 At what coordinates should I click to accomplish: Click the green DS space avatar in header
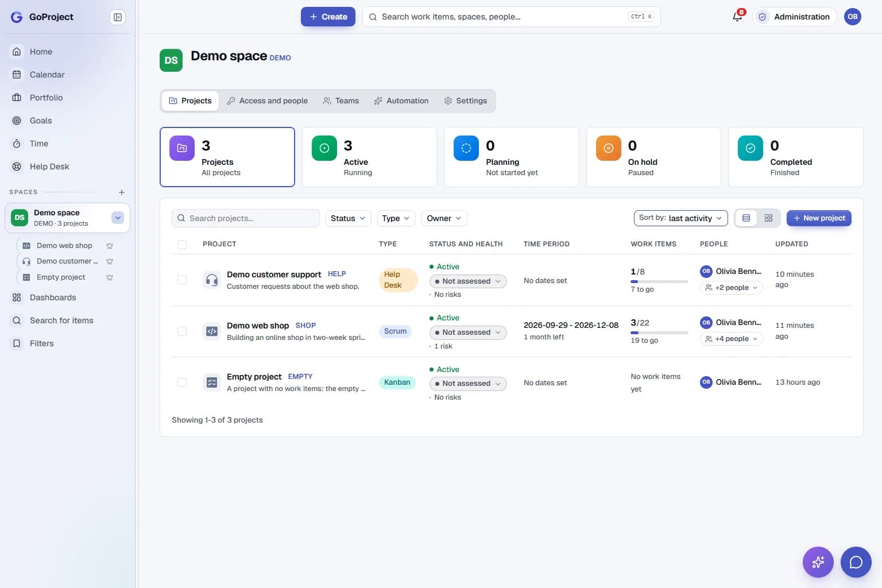(171, 60)
